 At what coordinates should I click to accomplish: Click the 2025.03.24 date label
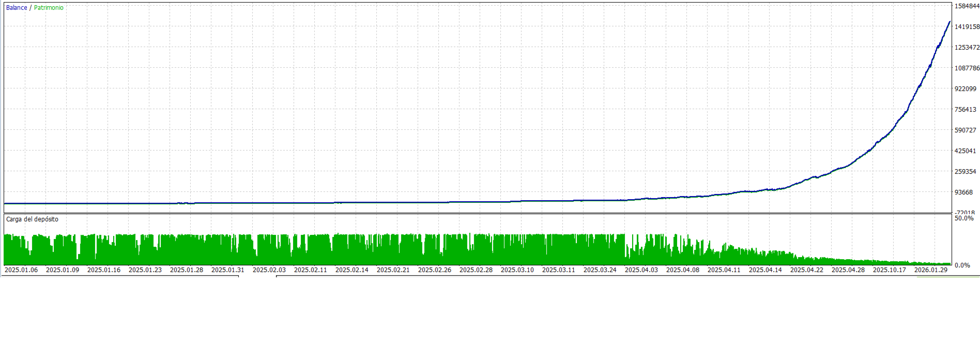600,270
